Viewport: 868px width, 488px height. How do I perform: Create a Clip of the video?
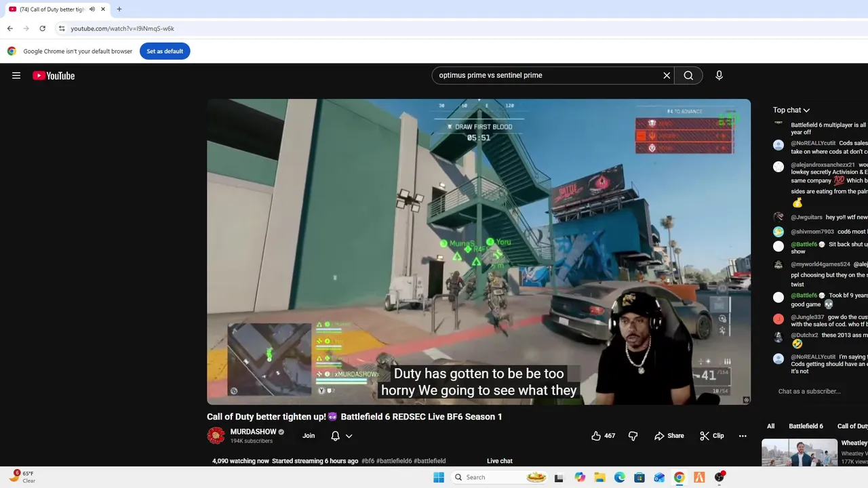pyautogui.click(x=711, y=436)
